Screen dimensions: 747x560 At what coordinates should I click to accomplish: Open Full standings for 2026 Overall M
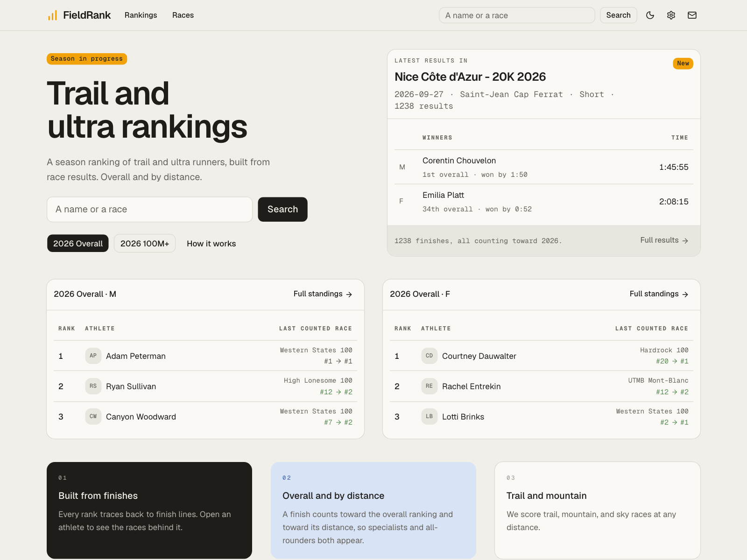[x=323, y=294]
